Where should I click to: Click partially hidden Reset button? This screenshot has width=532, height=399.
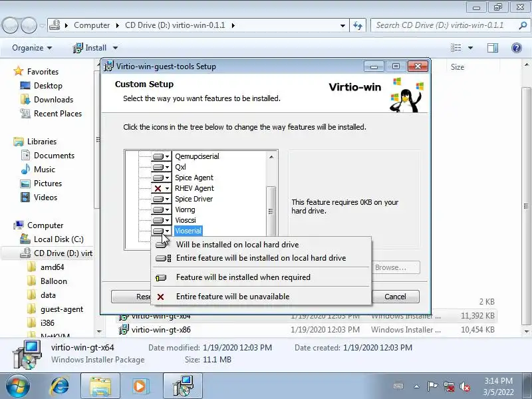(x=131, y=297)
